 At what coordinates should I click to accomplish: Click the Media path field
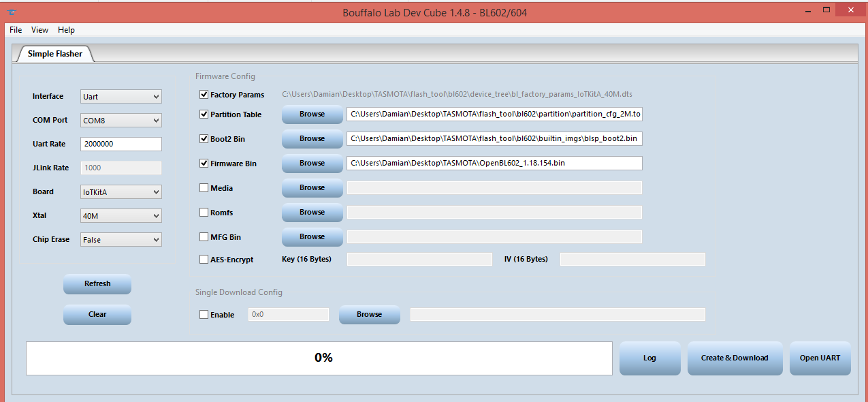(494, 188)
